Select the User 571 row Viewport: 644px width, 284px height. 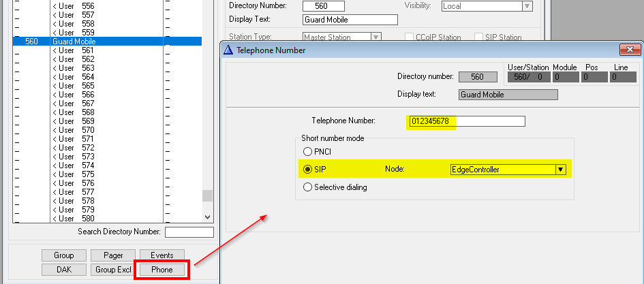(x=107, y=139)
